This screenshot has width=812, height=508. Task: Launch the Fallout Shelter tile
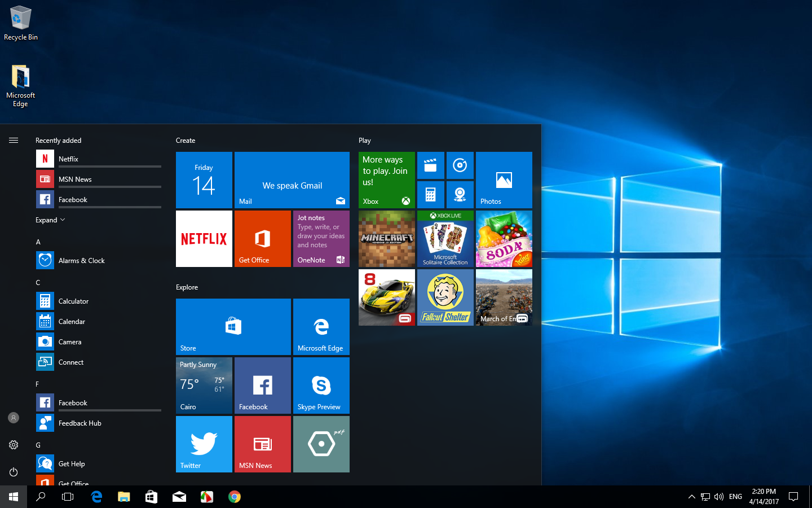click(x=445, y=297)
